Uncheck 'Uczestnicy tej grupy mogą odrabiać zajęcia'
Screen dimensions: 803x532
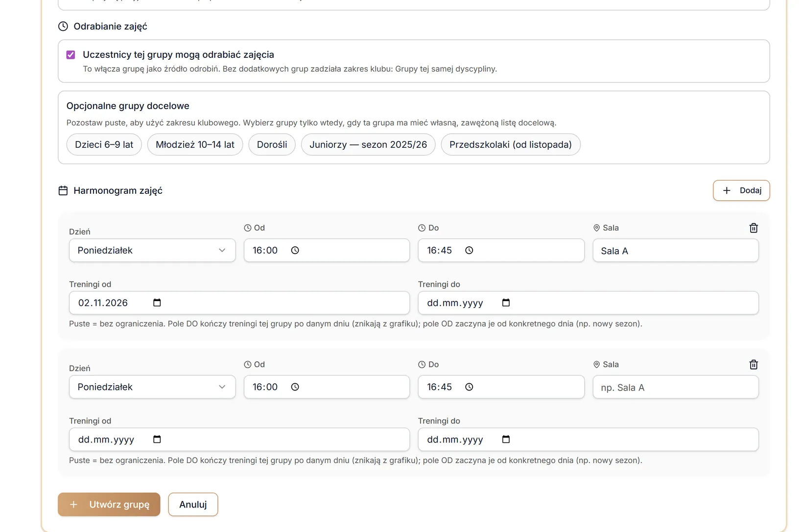pos(71,55)
